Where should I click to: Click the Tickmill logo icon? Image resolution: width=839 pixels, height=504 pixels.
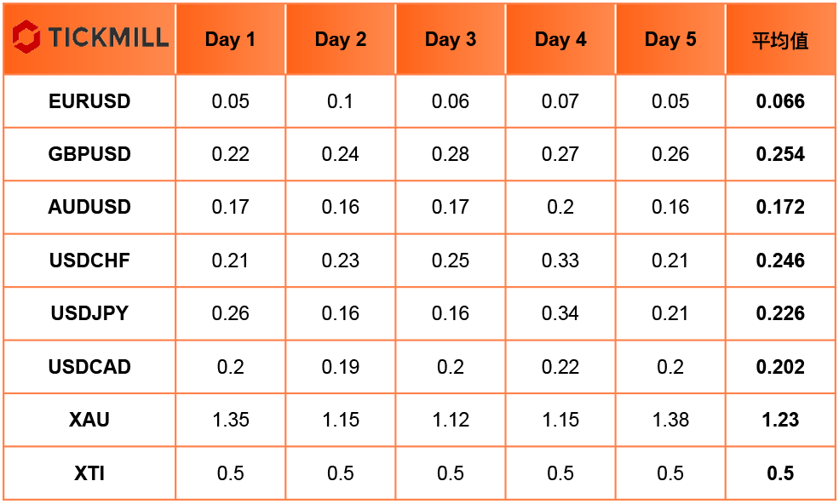[26, 37]
